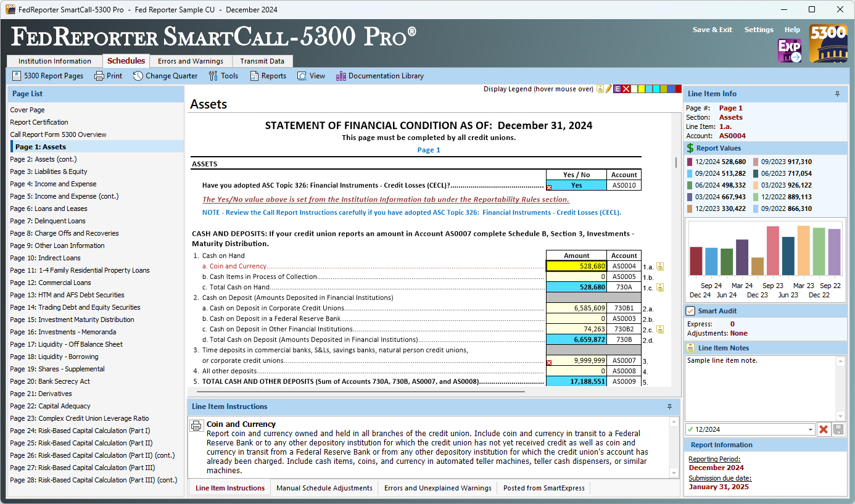Image resolution: width=855 pixels, height=504 pixels.
Task: Click the dark red legend swatch
Action: [x=679, y=89]
